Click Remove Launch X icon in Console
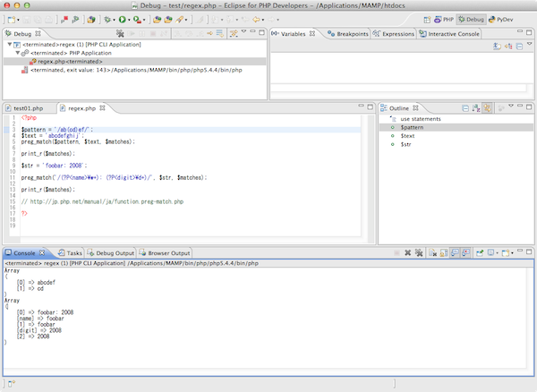 click(x=407, y=253)
